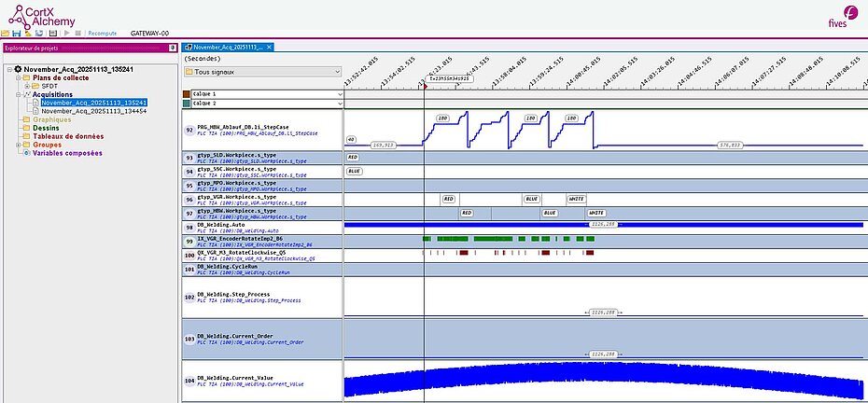Click the gear icon of the root project

tap(18, 69)
